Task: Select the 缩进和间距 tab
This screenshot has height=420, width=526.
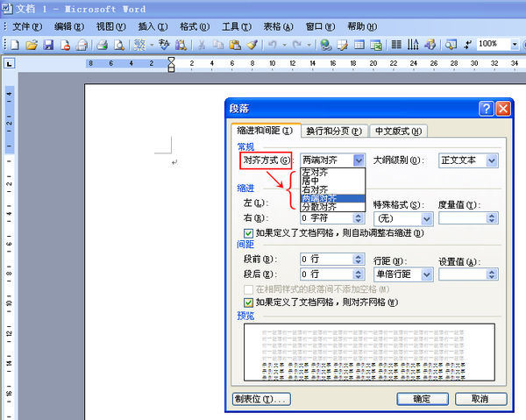Action: (x=265, y=130)
